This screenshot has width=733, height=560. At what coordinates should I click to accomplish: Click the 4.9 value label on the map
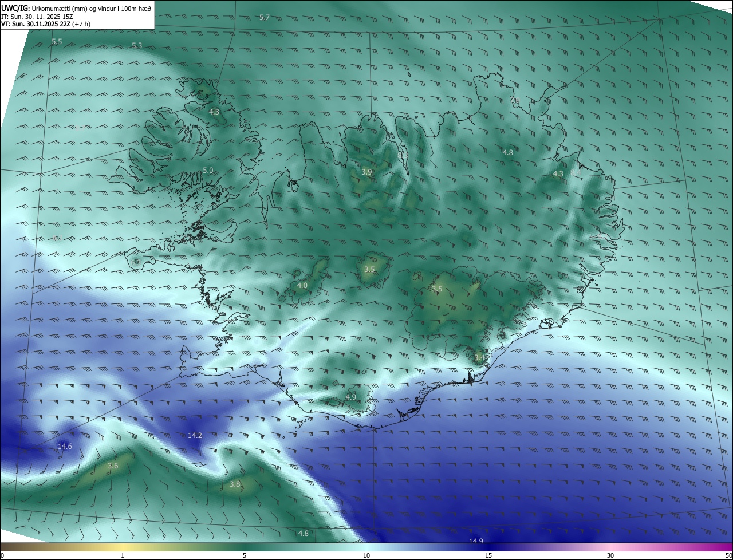351,397
